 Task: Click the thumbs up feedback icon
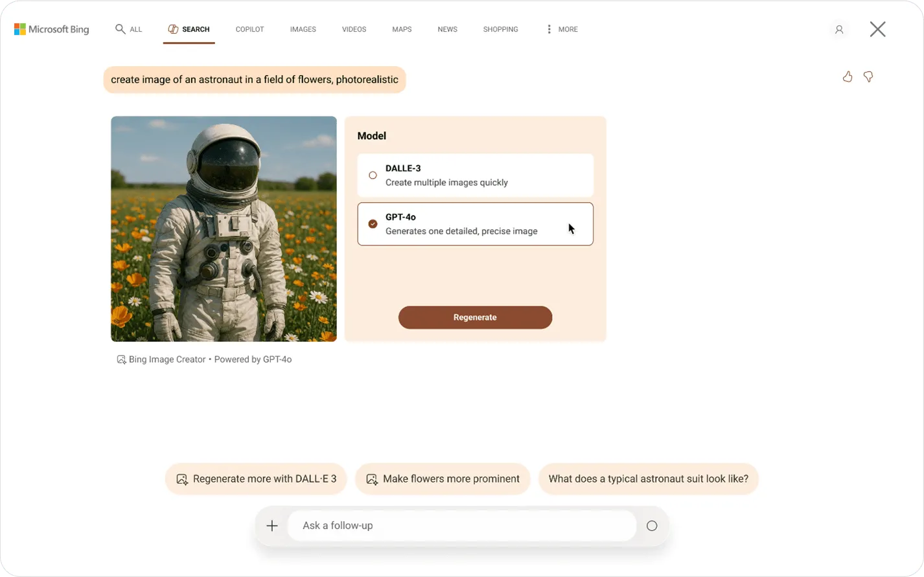click(x=848, y=76)
